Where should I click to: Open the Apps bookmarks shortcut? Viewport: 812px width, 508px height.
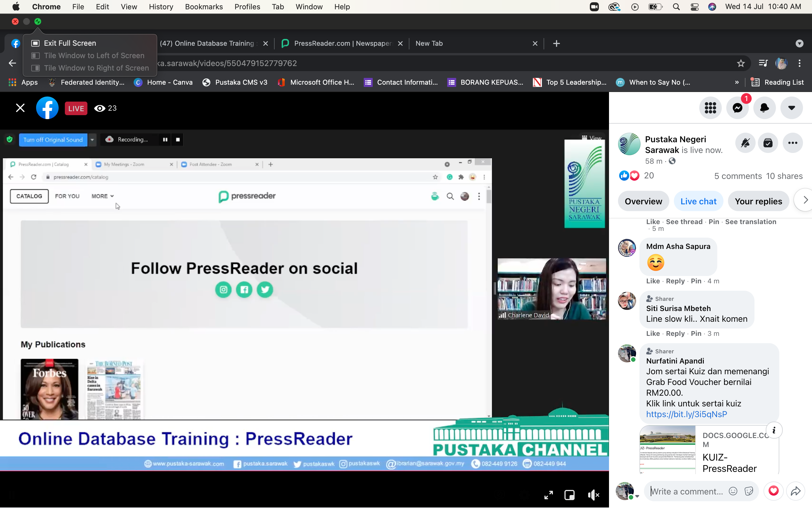click(x=23, y=82)
